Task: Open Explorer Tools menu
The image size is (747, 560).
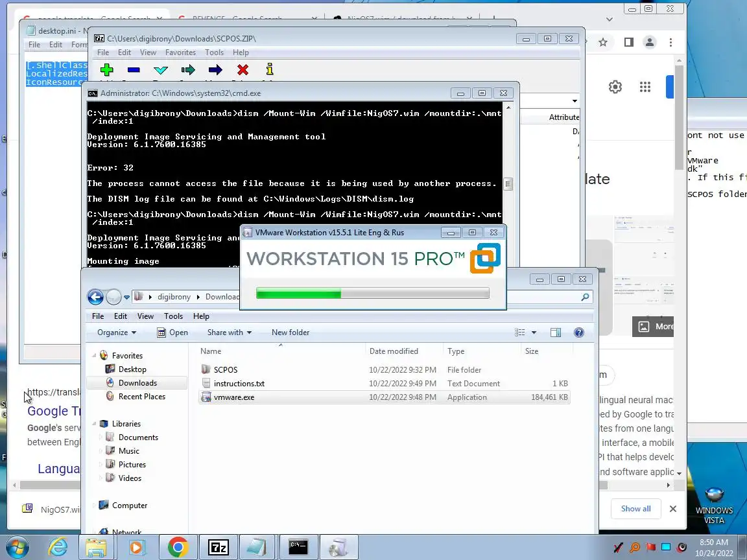Action: point(173,316)
